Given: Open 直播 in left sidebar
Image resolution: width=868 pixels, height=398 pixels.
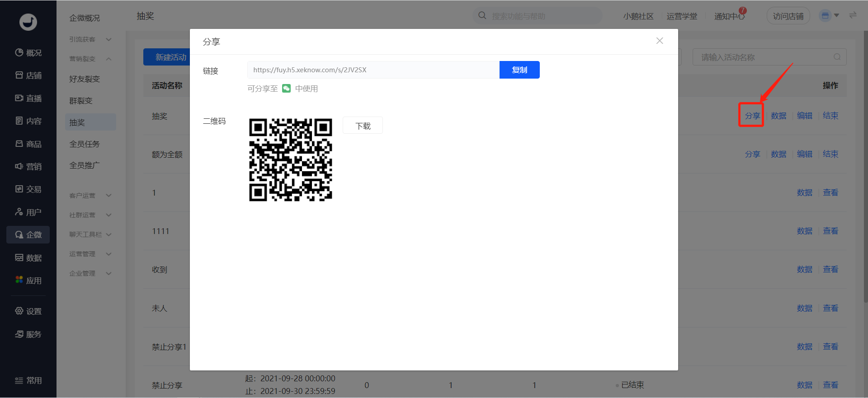Looking at the screenshot, I should click(x=28, y=98).
